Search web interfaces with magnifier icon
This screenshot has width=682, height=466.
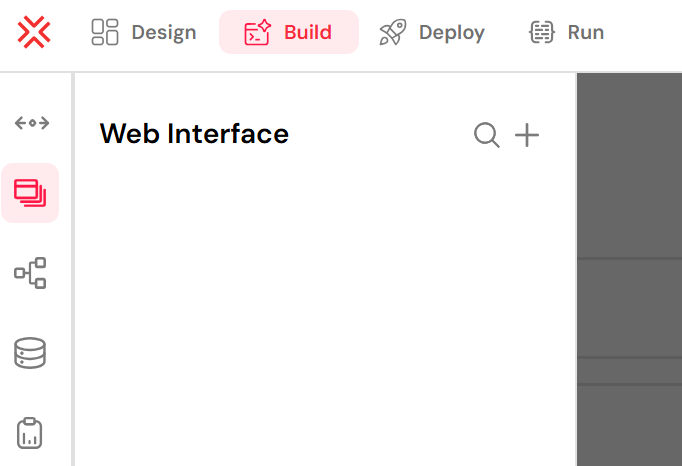point(487,135)
